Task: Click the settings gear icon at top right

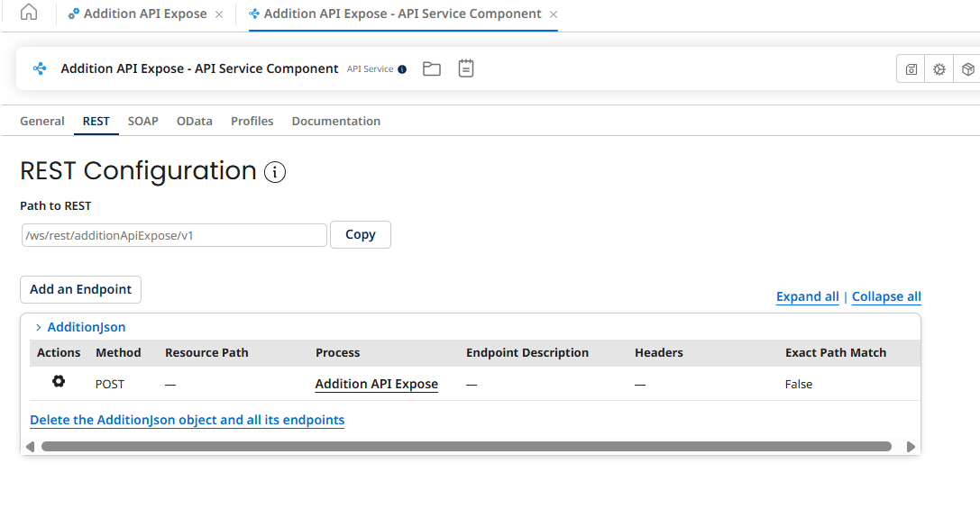Action: click(939, 69)
